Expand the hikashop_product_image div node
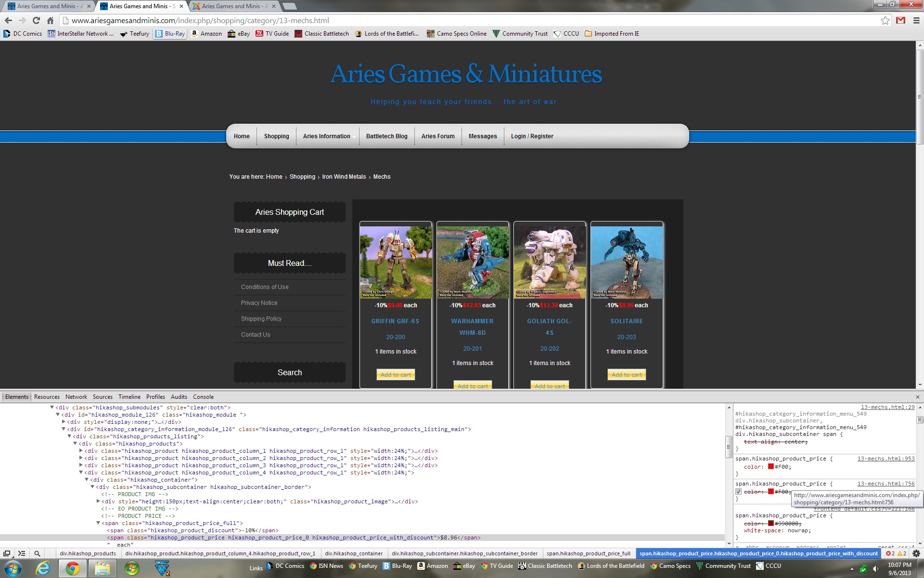The image size is (924, 578). point(98,501)
